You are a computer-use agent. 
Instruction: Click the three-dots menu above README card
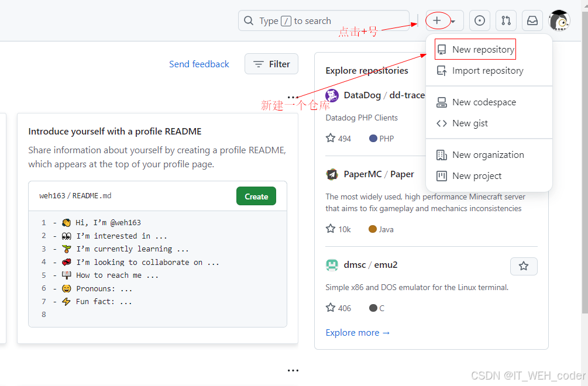point(293,98)
